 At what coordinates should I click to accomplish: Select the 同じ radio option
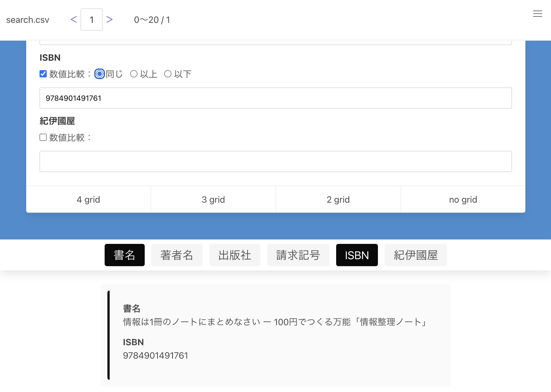pyautogui.click(x=100, y=74)
